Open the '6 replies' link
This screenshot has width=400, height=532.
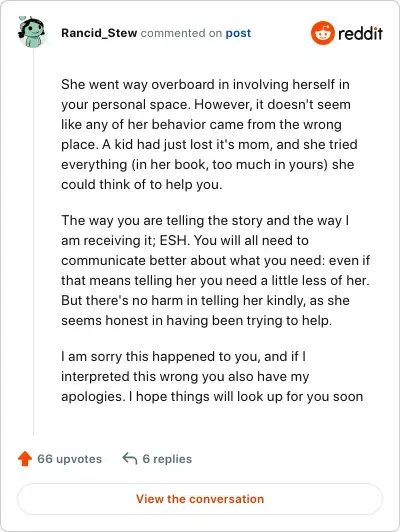click(167, 459)
